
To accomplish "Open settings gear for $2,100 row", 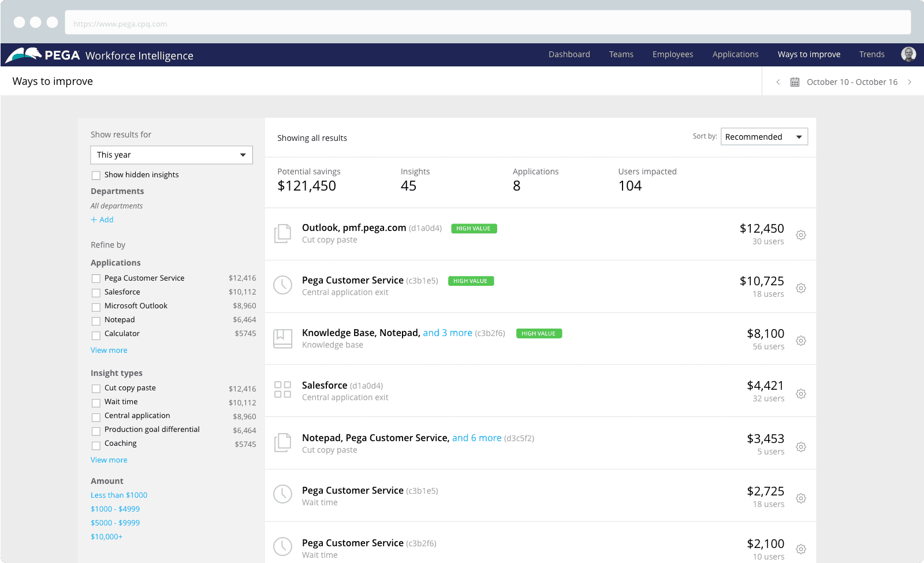I will tap(801, 549).
